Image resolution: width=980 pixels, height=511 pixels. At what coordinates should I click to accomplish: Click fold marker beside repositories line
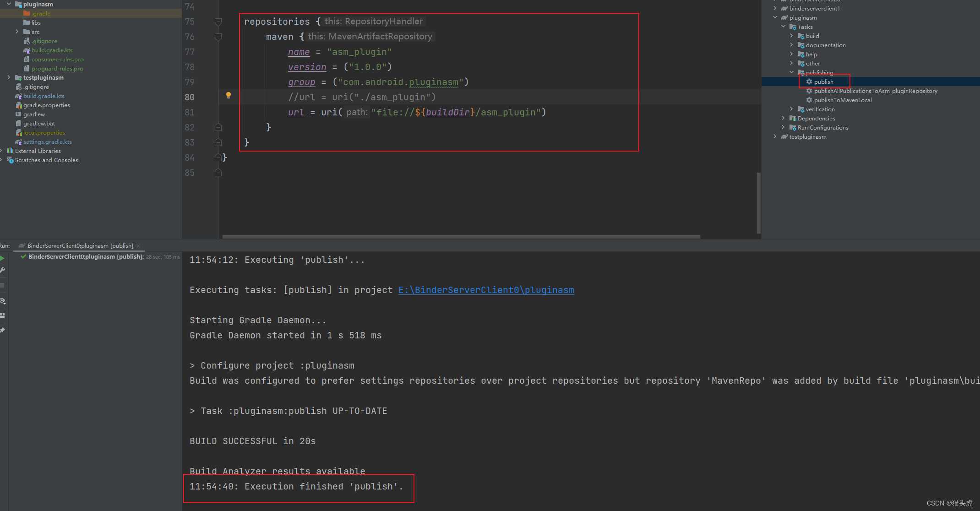click(x=218, y=22)
